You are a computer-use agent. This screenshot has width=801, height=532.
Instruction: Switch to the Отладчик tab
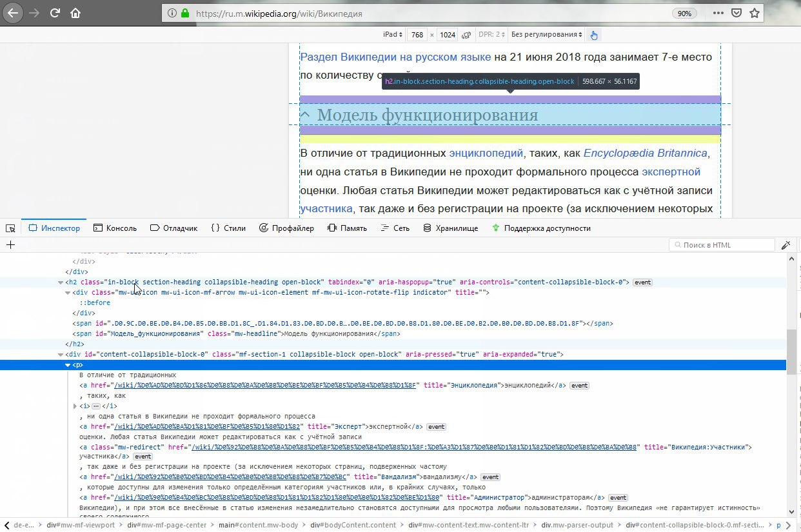173,228
